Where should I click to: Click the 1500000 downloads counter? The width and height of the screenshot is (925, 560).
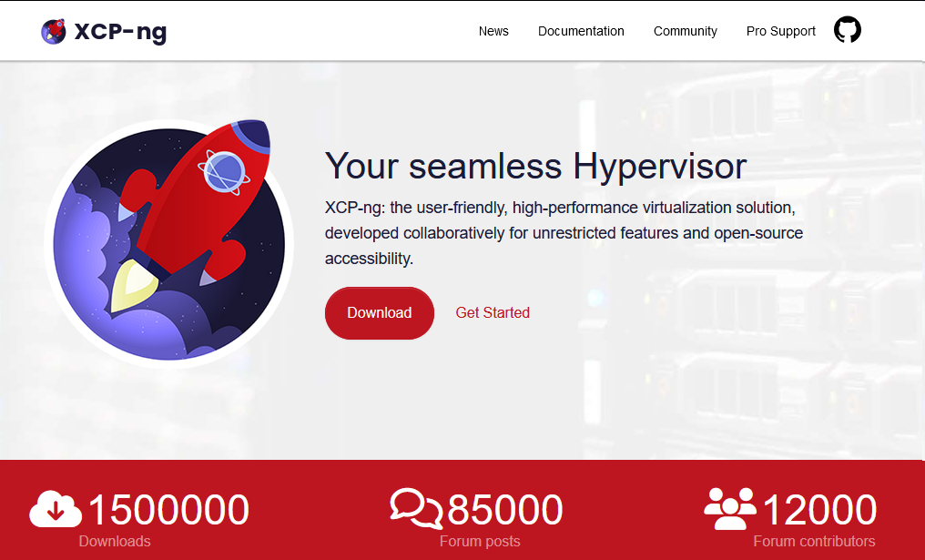[168, 510]
